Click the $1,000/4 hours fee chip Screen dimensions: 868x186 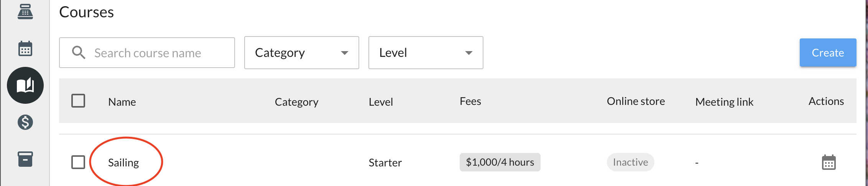point(500,162)
